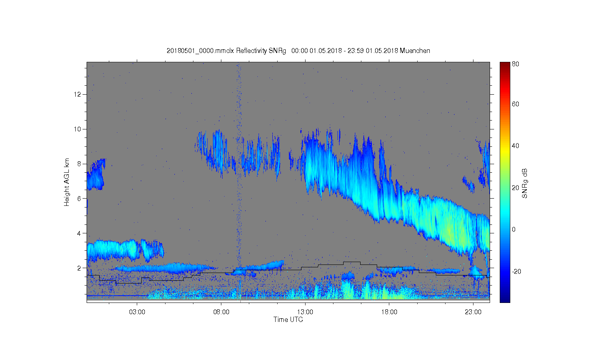Click the height tick label 12
The height and width of the screenshot is (364, 607).
click(x=78, y=94)
